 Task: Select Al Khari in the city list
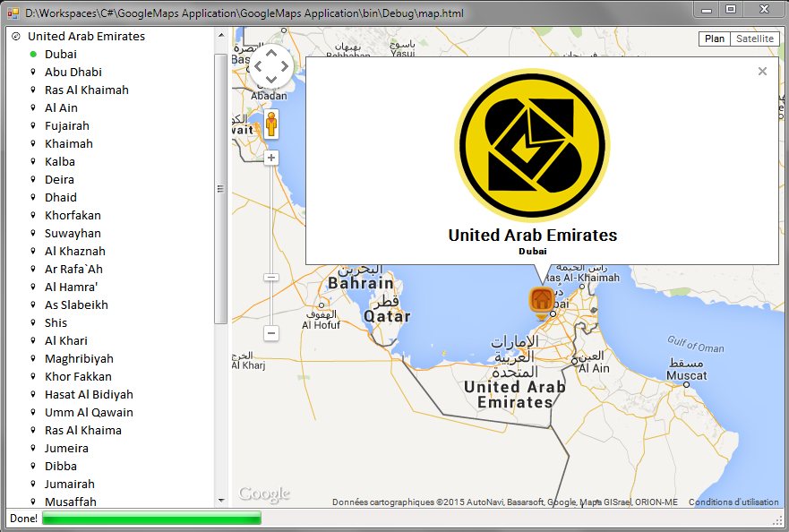coord(66,340)
